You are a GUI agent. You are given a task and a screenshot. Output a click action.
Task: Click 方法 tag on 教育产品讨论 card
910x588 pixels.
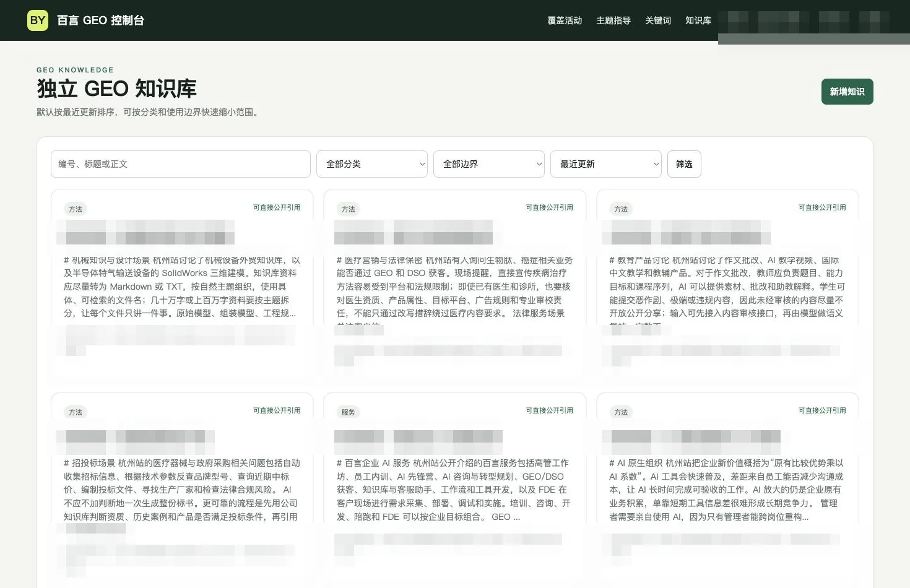[x=621, y=209]
